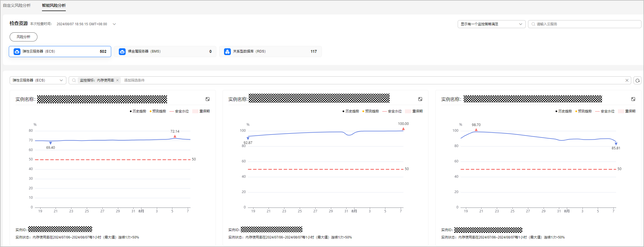Open the 弹性云服务器 (ECS) filter dropdown
Image resolution: width=644 pixels, height=247 pixels.
tap(38, 80)
